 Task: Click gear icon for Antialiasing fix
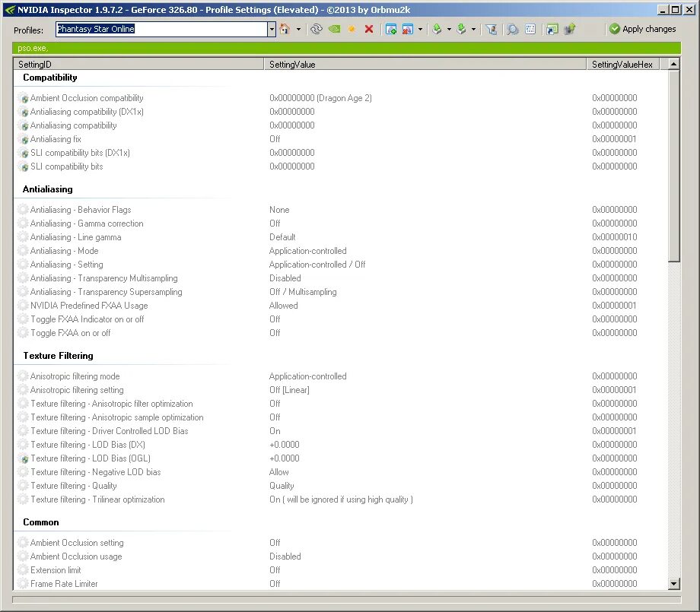point(24,139)
